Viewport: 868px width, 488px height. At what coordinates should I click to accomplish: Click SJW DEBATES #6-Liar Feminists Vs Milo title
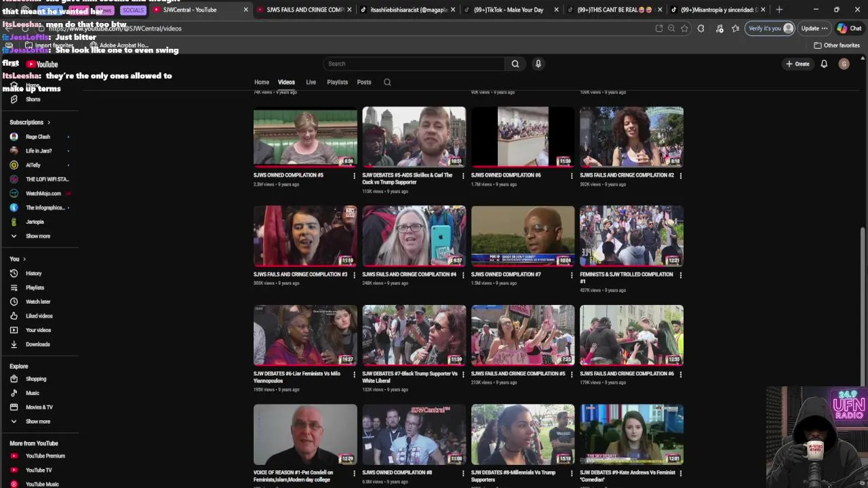[x=297, y=377]
